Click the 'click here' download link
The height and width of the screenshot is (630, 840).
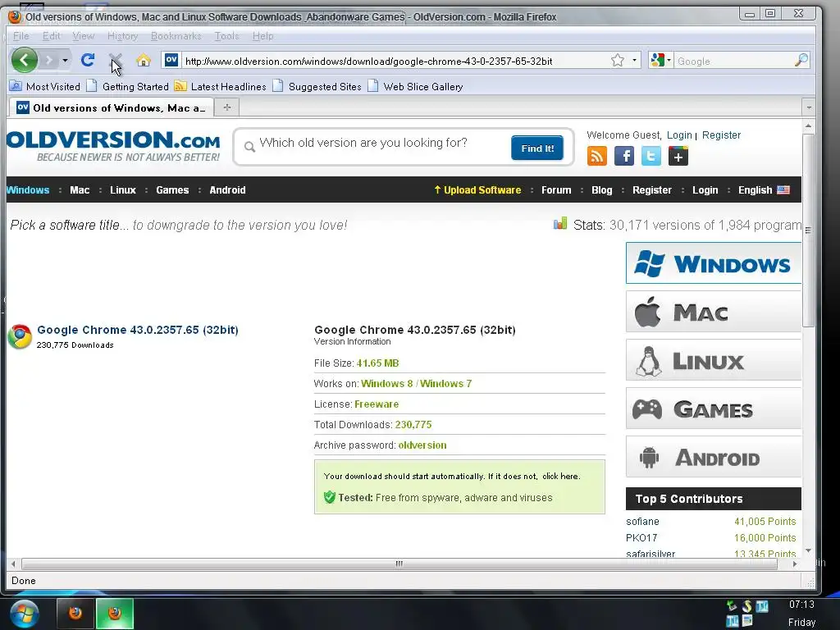(560, 477)
